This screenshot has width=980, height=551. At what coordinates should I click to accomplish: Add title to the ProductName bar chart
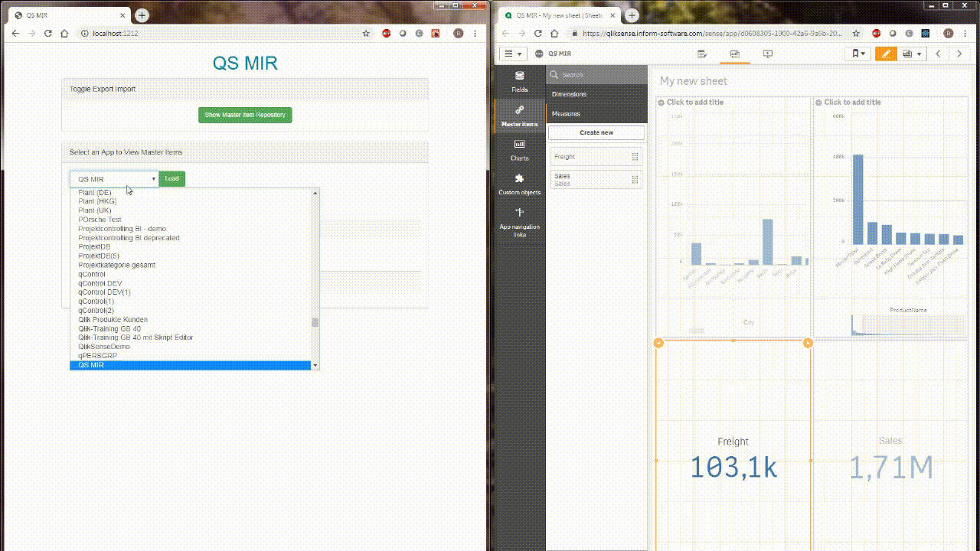tap(852, 102)
